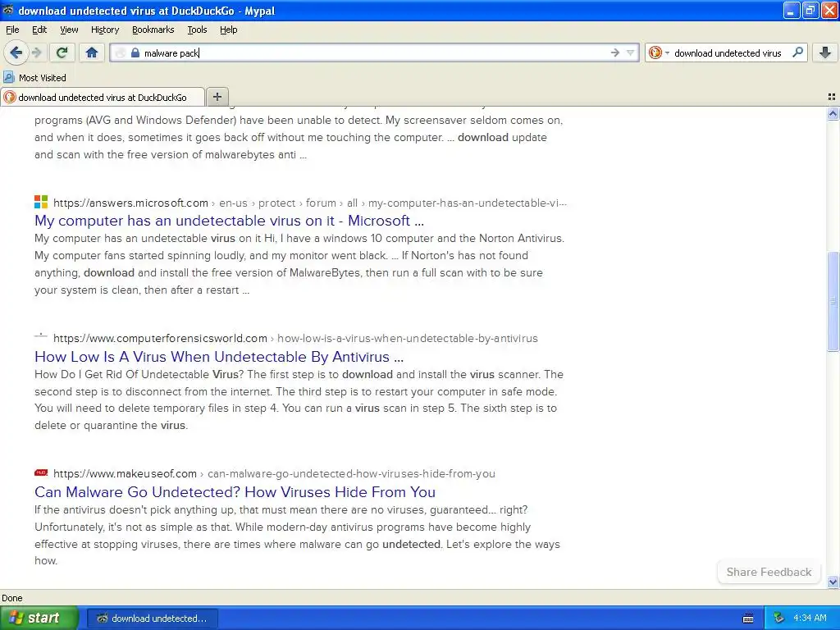The height and width of the screenshot is (630, 840).
Task: Click the Mypal raccoon icon in title bar
Action: pos(8,10)
